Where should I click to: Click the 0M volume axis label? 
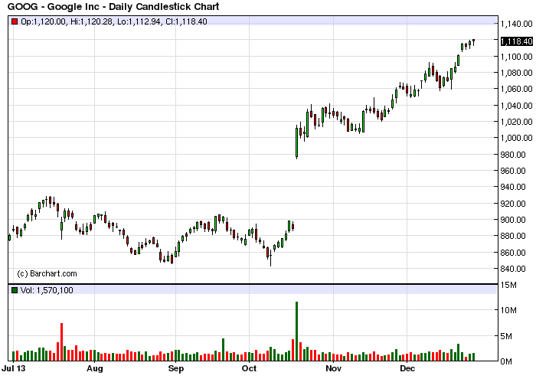(506, 361)
